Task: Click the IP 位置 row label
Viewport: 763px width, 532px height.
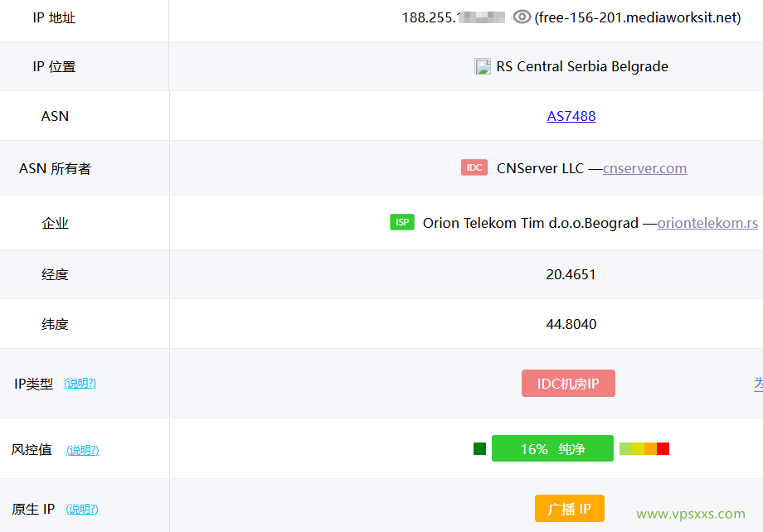Action: pyautogui.click(x=54, y=66)
